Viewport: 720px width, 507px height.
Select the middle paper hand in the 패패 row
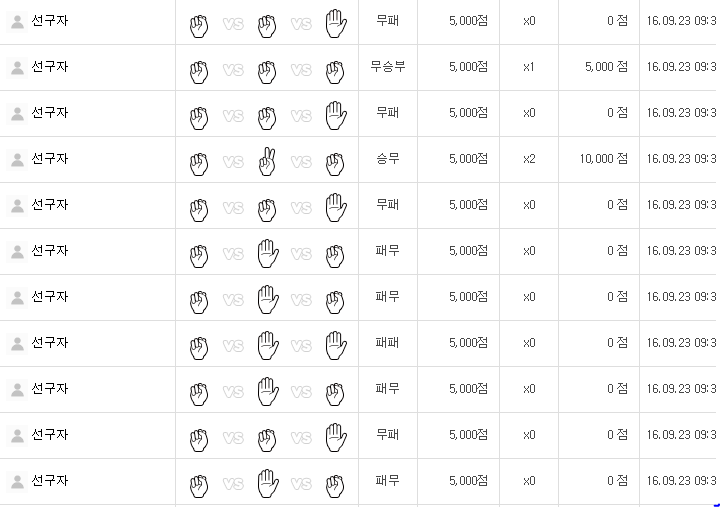(x=268, y=345)
